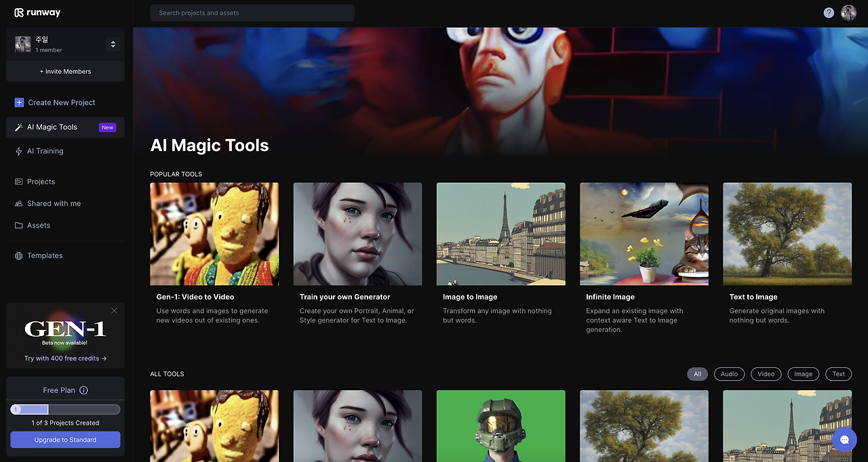The image size is (868, 462).
Task: Open Text to Image popular thumbnail
Action: pyautogui.click(x=787, y=234)
